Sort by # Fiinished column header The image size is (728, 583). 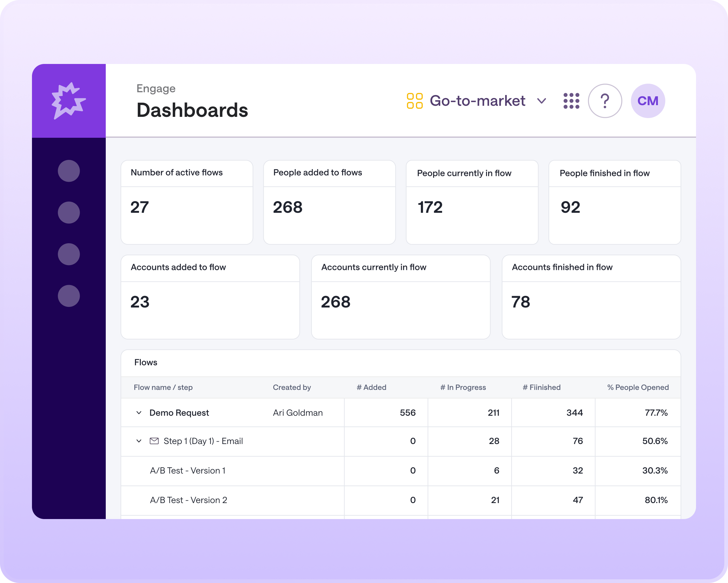tap(542, 387)
